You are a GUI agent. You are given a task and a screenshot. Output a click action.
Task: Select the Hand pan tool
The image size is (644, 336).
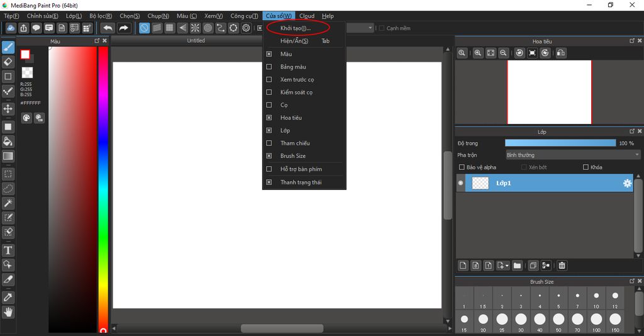pyautogui.click(x=8, y=312)
